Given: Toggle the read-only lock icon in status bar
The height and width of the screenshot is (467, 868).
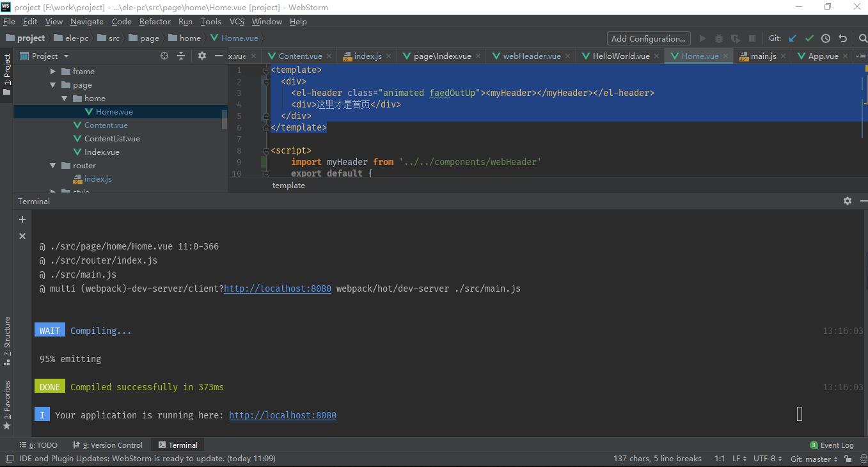Looking at the screenshot, I should [x=848, y=459].
